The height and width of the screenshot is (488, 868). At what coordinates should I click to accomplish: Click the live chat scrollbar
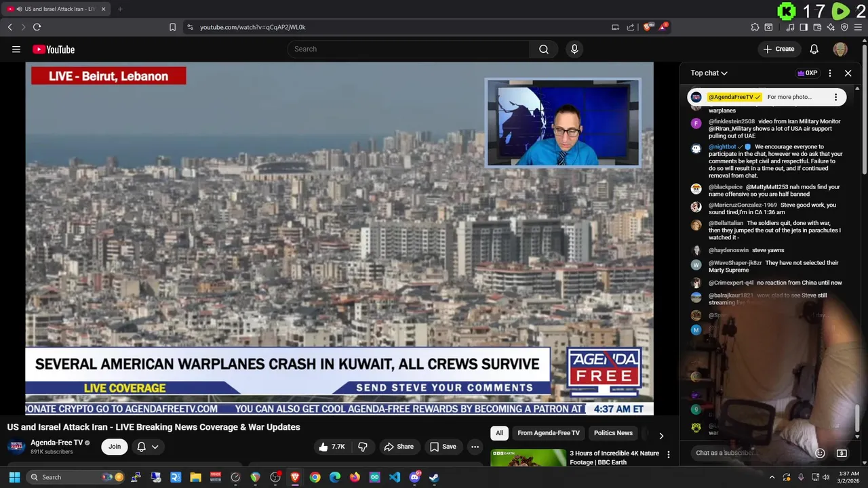[x=858, y=418]
